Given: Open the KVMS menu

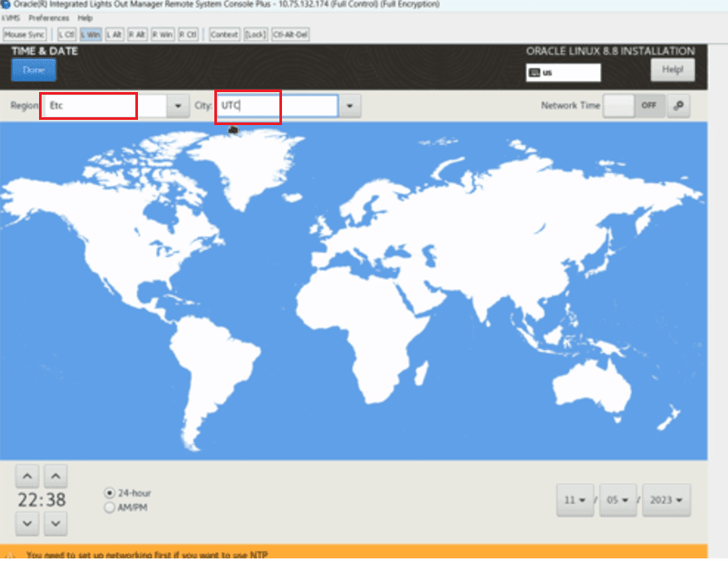Looking at the screenshot, I should tap(10, 18).
